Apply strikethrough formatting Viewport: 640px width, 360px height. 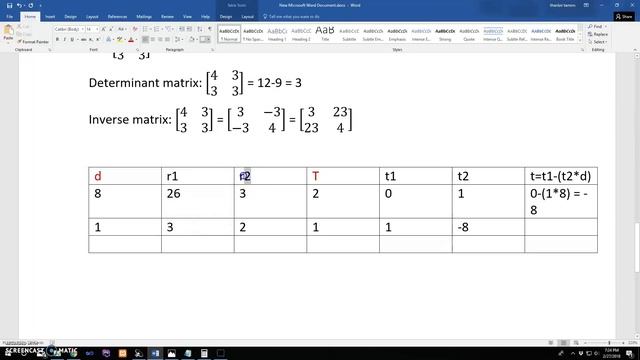point(83,40)
